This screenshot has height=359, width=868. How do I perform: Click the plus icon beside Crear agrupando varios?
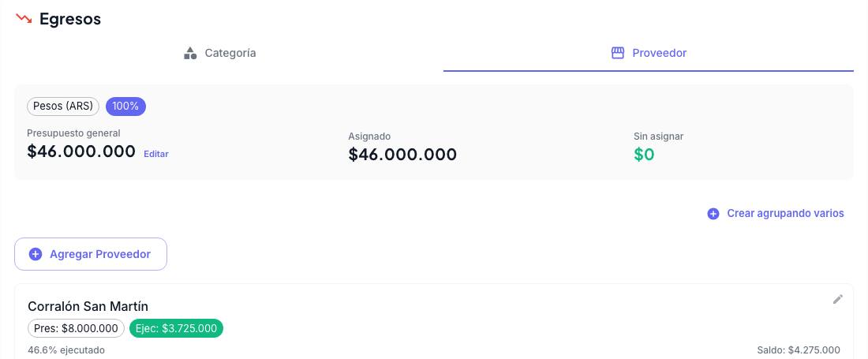(713, 214)
